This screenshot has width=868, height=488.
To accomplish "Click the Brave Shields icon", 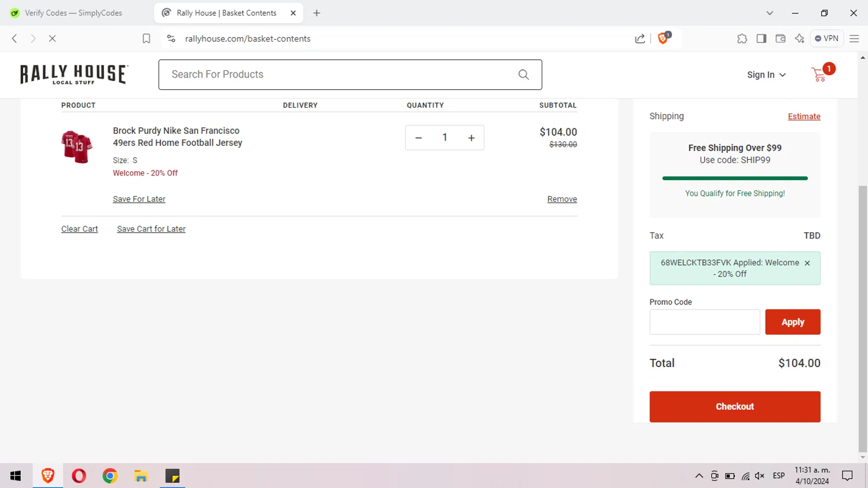I will point(664,38).
